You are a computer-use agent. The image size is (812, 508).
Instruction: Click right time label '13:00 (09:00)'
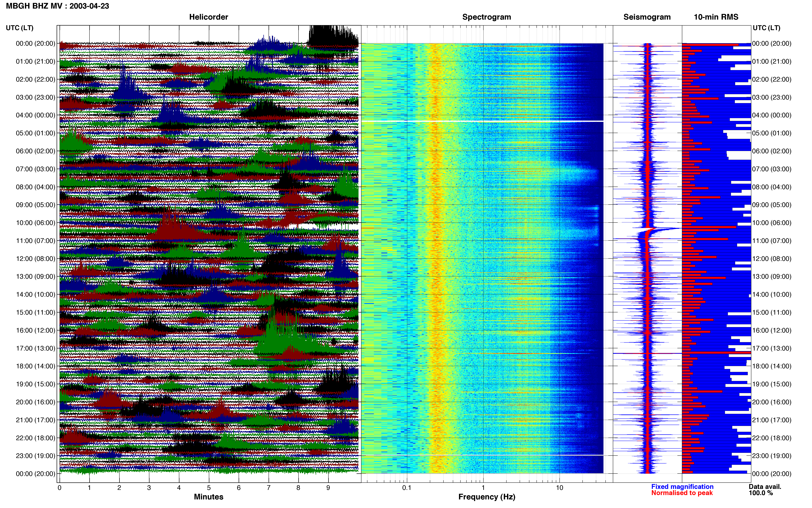(772, 277)
